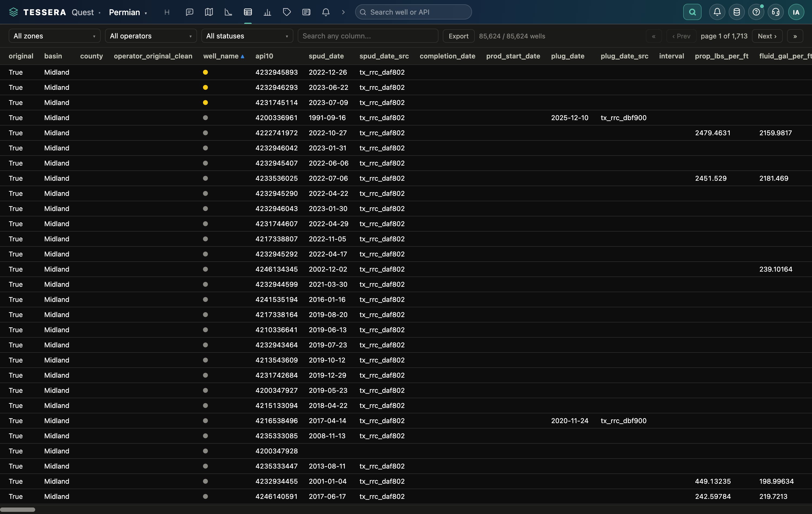This screenshot has width=812, height=514.
Task: Sort by the api10 column header
Action: click(264, 56)
